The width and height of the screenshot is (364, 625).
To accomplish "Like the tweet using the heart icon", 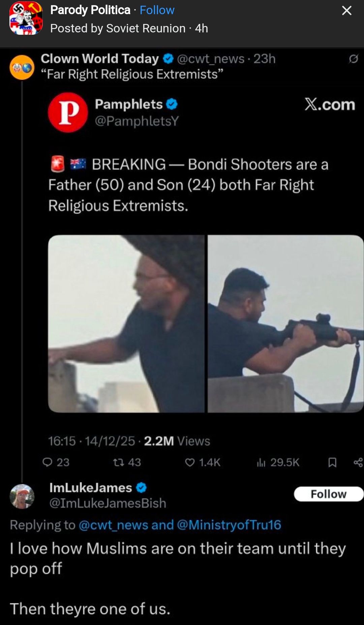I will point(190,462).
